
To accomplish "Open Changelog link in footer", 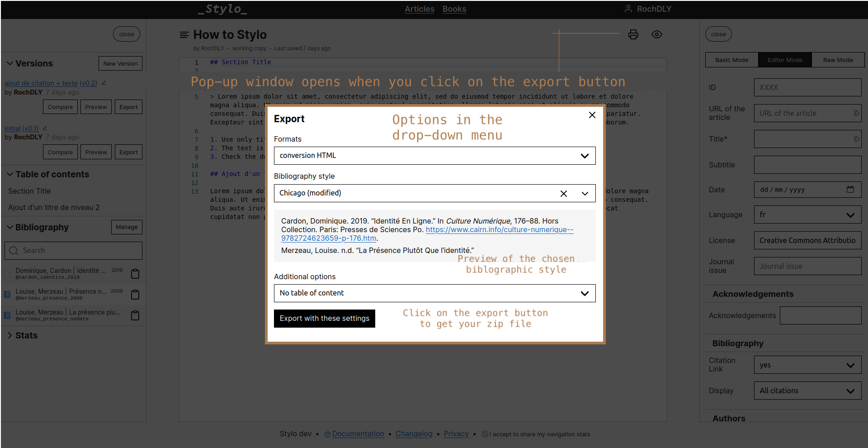I will (x=414, y=434).
